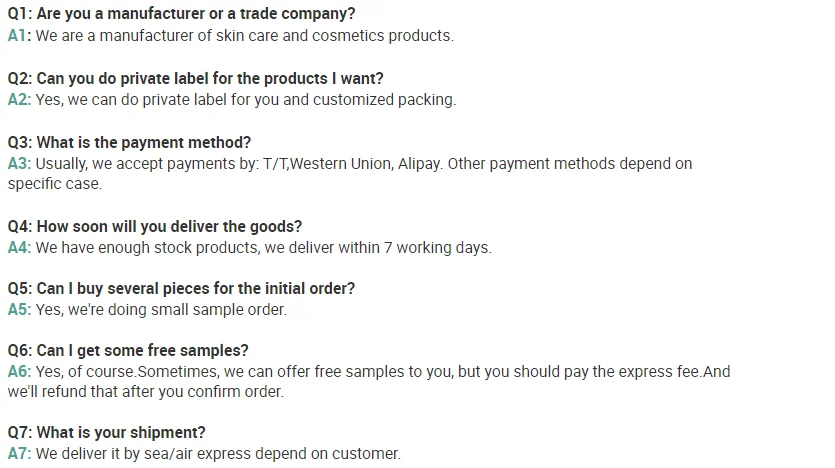
Task: Click the green A4 answer label
Action: tap(19, 248)
